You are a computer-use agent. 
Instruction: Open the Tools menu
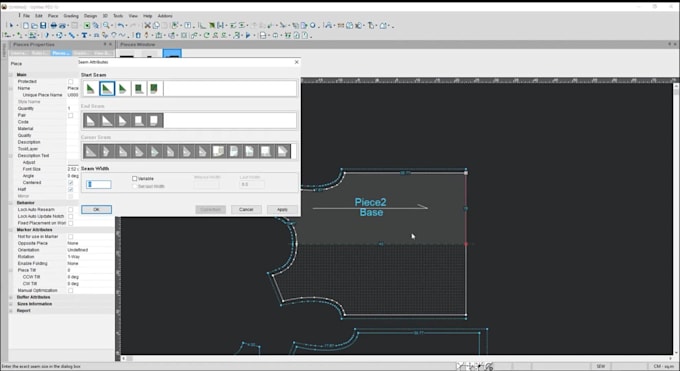click(118, 16)
